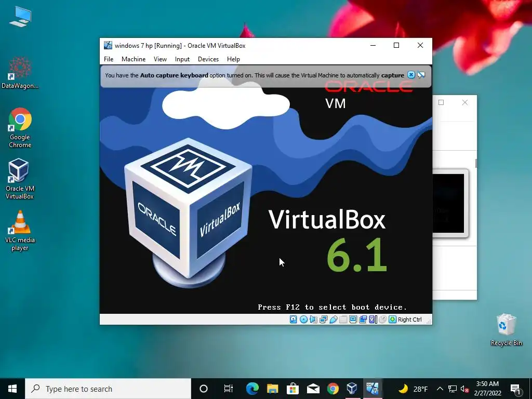The height and width of the screenshot is (399, 532).
Task: Close the windows 7 hp VM window
Action: coord(420,46)
